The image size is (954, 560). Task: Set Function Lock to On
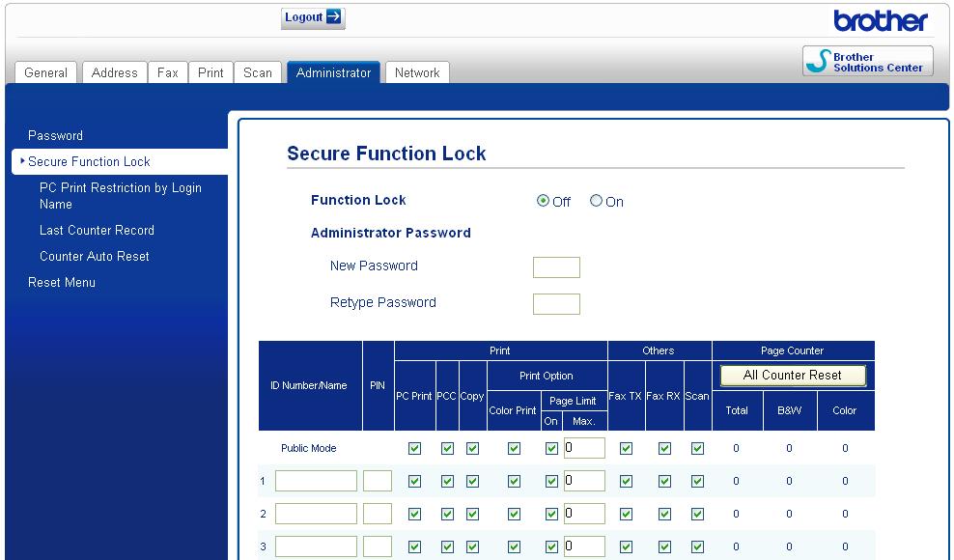pyautogui.click(x=596, y=201)
